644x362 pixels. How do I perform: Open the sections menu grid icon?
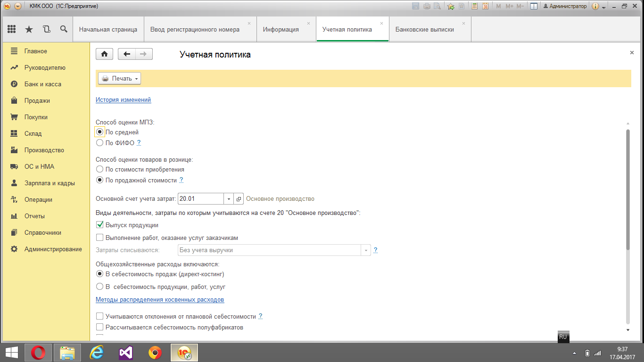[x=12, y=29]
